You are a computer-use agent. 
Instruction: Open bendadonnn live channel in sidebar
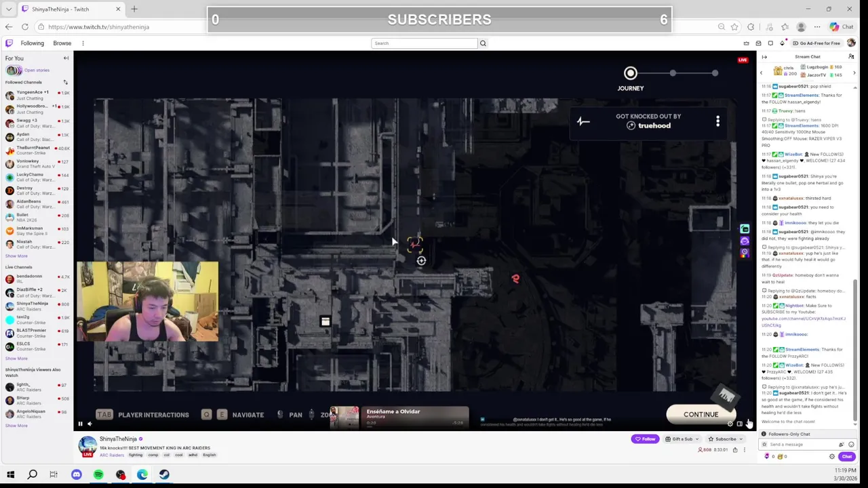tap(37, 278)
